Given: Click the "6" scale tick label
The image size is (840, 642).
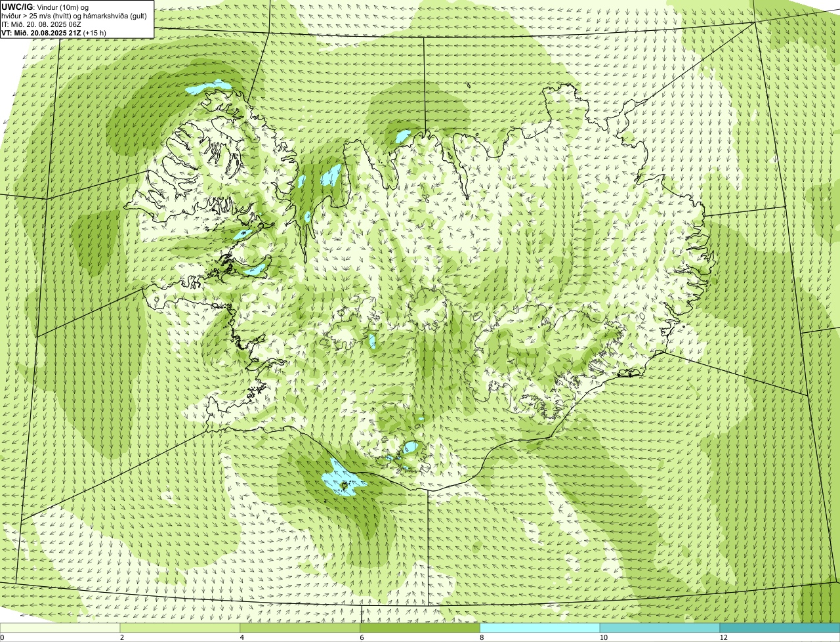Looking at the screenshot, I should pyautogui.click(x=362, y=637).
